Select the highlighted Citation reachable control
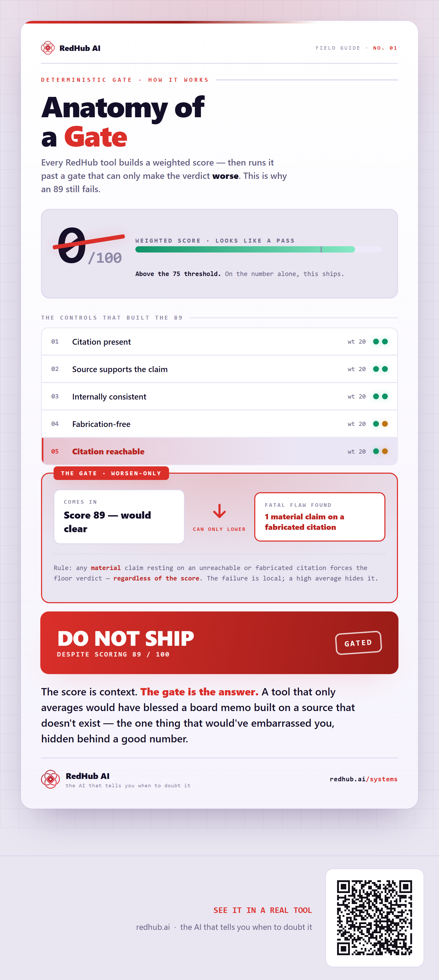The width and height of the screenshot is (439, 980). [x=219, y=451]
